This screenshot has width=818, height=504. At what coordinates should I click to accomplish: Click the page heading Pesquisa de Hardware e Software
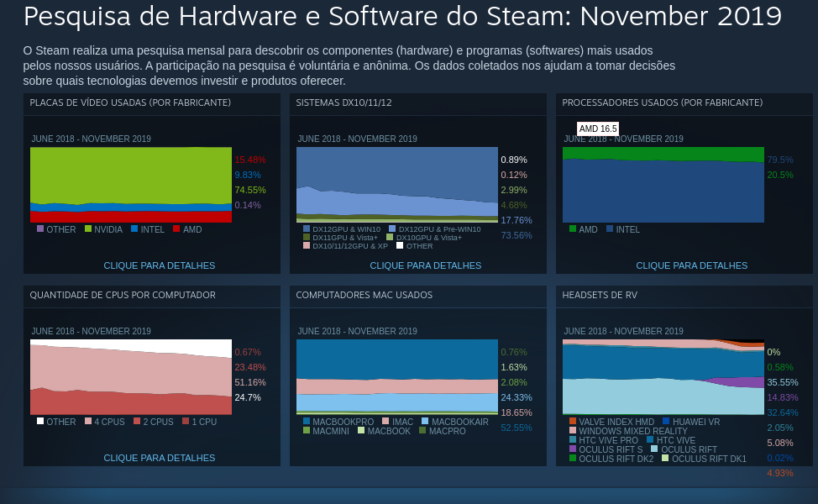pyautogui.click(x=402, y=16)
